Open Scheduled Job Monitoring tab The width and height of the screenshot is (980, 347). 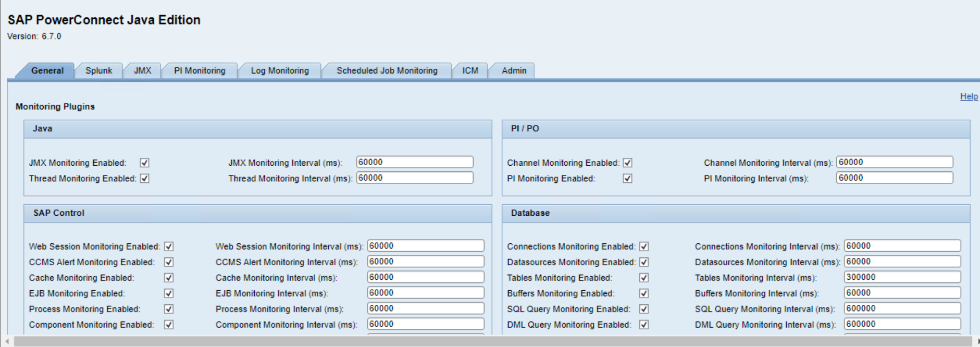[x=387, y=71]
